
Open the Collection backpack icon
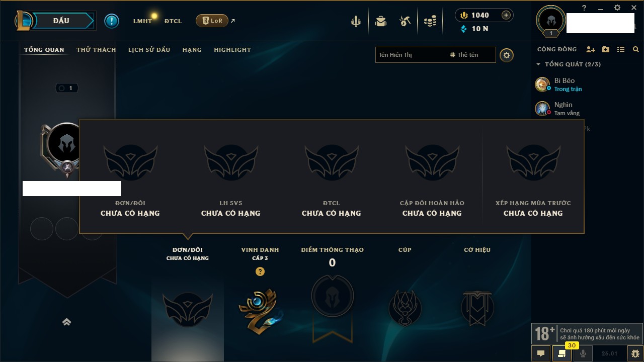pos(381,21)
